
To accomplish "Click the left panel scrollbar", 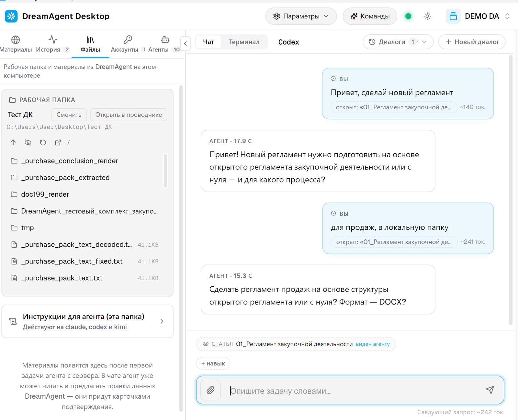I will tap(181, 248).
